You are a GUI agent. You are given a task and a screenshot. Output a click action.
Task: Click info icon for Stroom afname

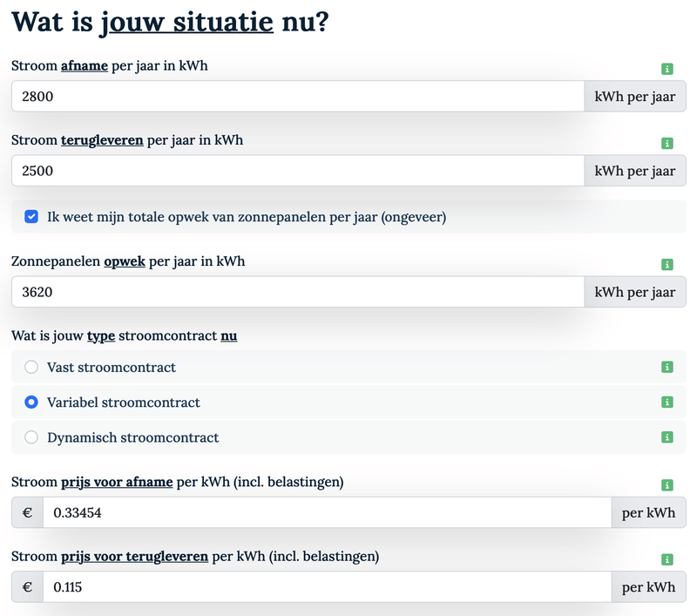[x=667, y=69]
